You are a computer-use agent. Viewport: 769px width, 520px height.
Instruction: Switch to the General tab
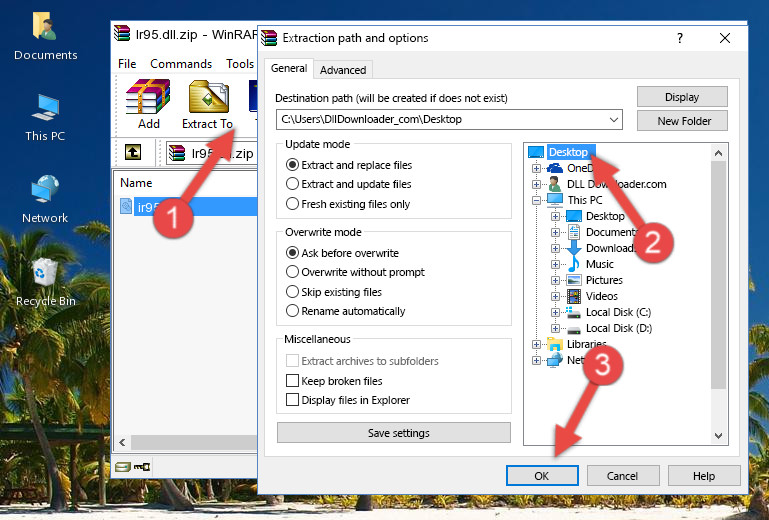289,68
